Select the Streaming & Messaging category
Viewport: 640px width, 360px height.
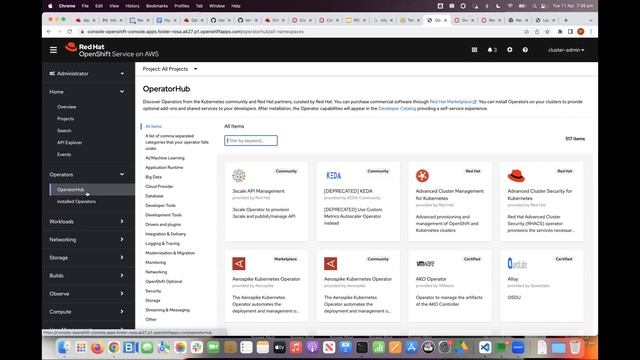coord(167,310)
